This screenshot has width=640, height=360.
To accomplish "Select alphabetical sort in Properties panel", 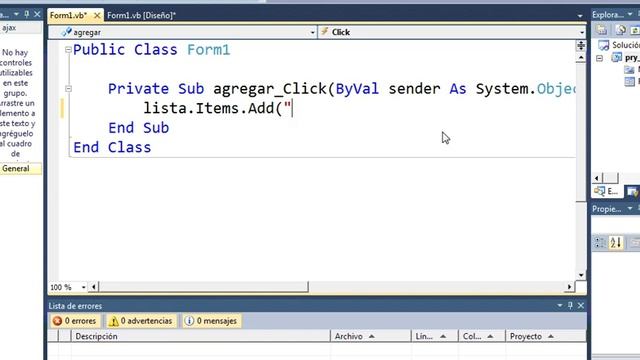I will point(616,242).
